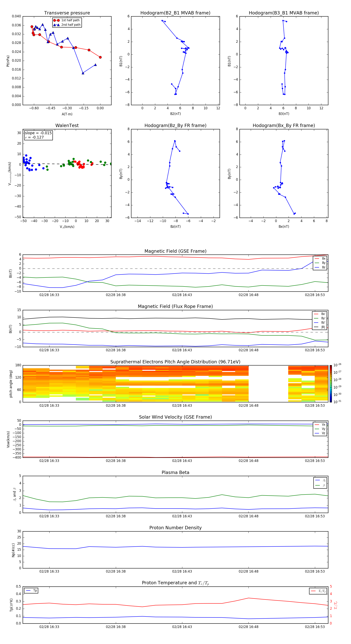Click the "Bx(nT)" x-axis label
Image resolution: width=351 pixels, height=644 pixels.
pyautogui.click(x=284, y=227)
